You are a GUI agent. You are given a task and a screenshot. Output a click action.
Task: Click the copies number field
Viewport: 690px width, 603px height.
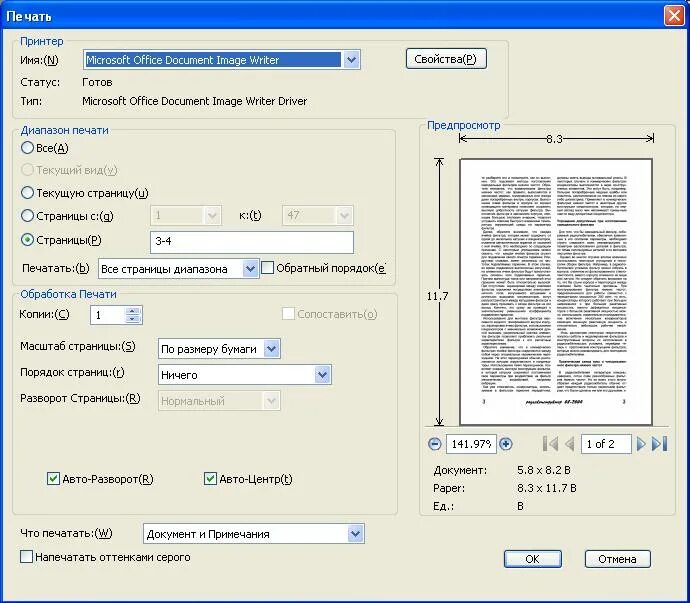tap(108, 315)
